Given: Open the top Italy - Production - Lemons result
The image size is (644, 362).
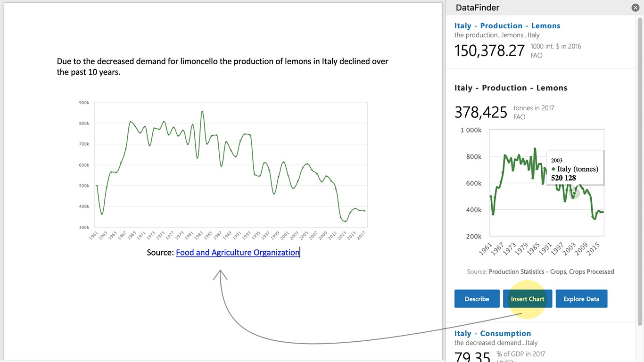Looking at the screenshot, I should point(507,26).
